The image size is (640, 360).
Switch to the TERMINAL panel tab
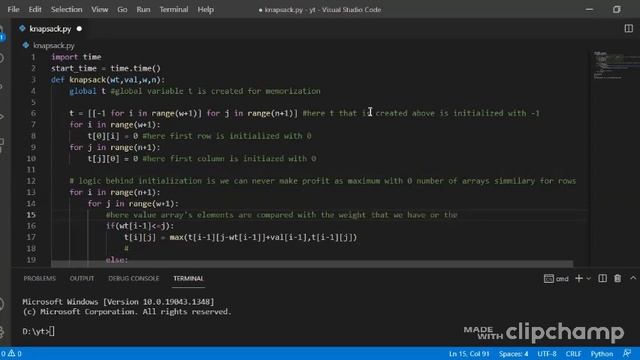coord(188,278)
